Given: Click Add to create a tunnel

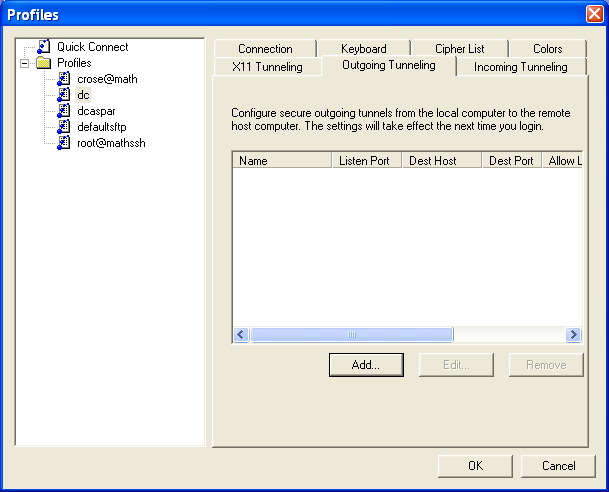Looking at the screenshot, I should point(365,365).
